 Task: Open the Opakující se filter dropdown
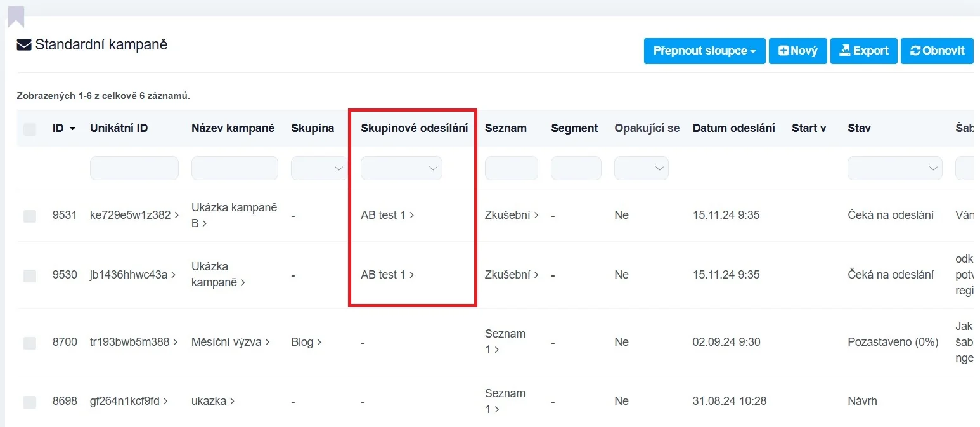(641, 168)
